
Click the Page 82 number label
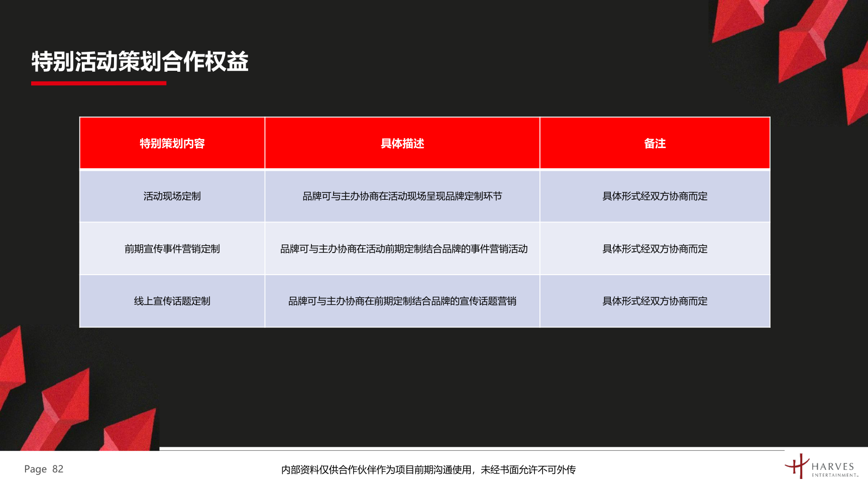44,469
